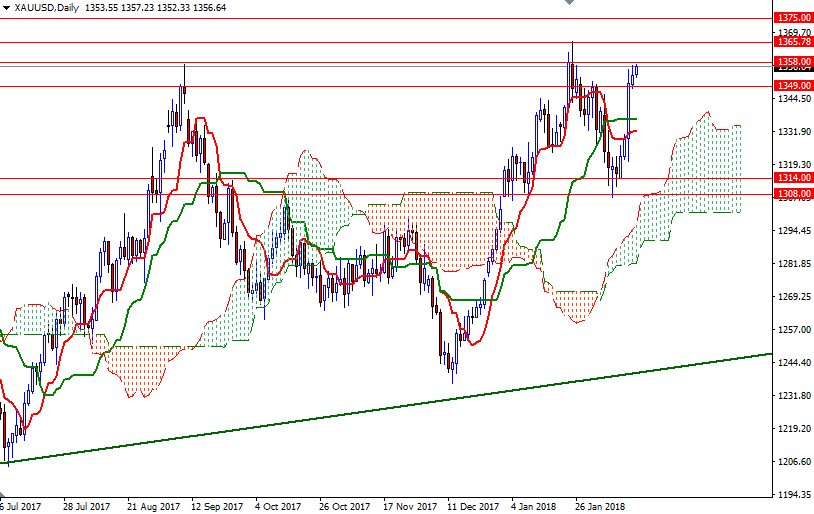Screen dimensions: 814x514
Task: Click the 1257.00 value on price axis
Action: 794,330
